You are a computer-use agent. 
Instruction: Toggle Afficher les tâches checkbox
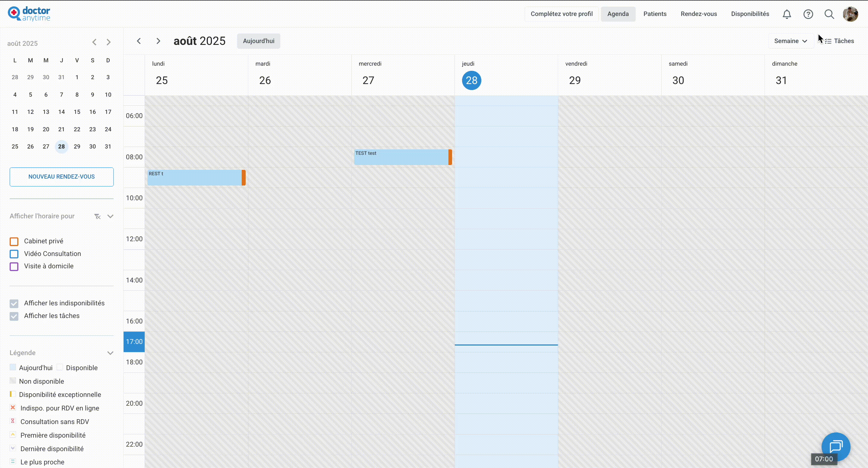pos(14,316)
